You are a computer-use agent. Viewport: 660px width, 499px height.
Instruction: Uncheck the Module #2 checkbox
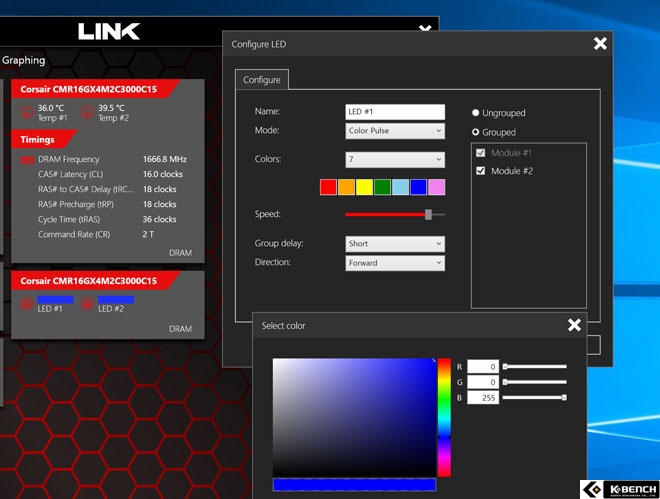(480, 171)
